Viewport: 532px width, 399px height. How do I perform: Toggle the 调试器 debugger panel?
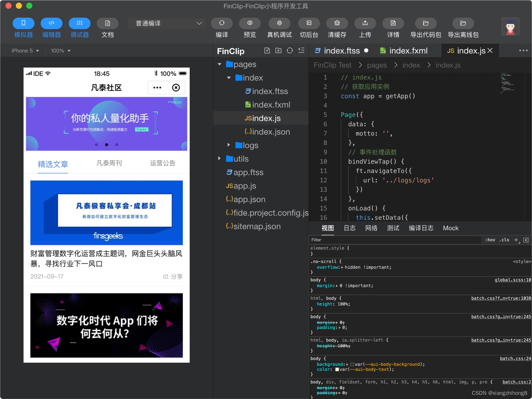tap(79, 23)
